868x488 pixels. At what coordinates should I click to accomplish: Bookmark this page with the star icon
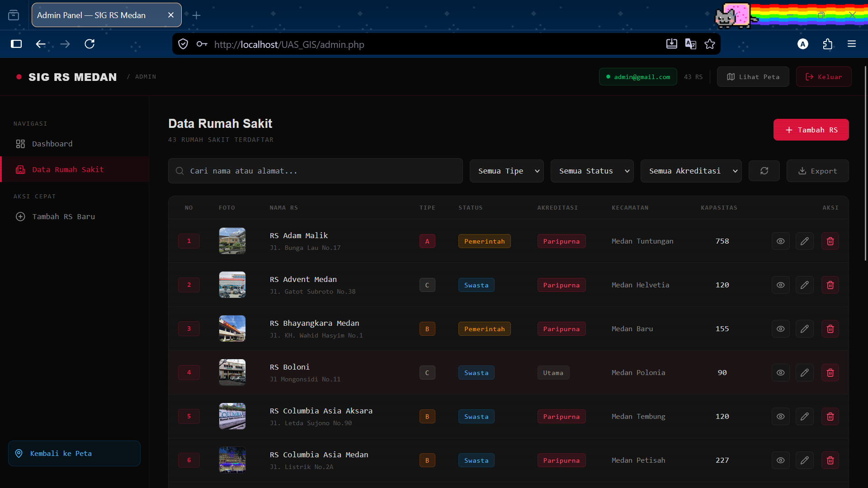click(x=710, y=44)
